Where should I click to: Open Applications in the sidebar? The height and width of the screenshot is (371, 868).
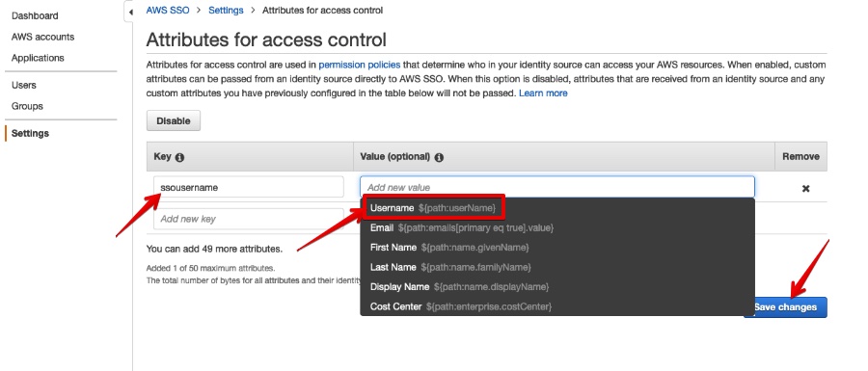point(38,58)
